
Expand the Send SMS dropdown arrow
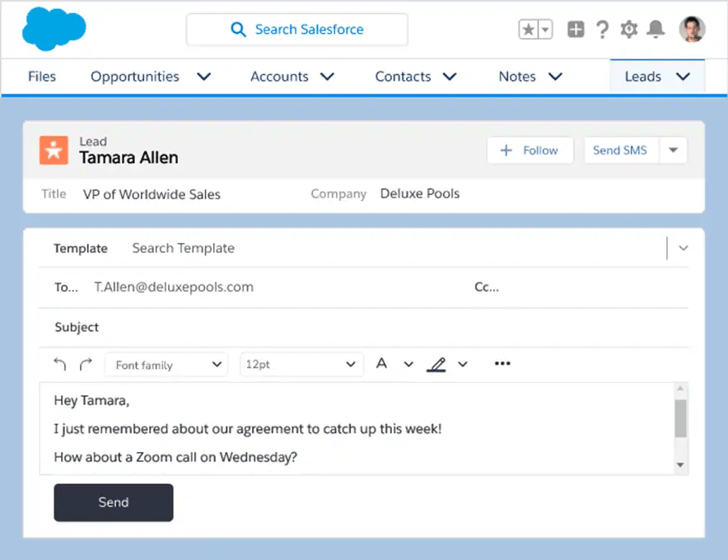click(x=673, y=150)
